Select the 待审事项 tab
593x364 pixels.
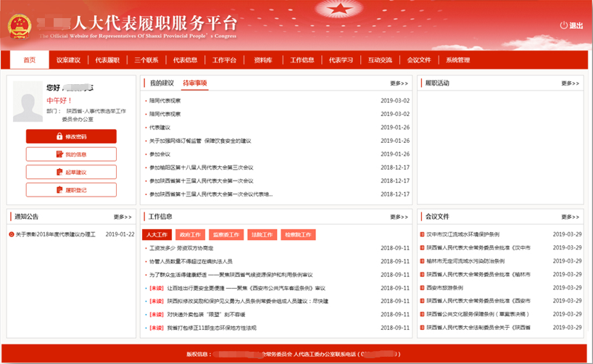click(x=195, y=83)
